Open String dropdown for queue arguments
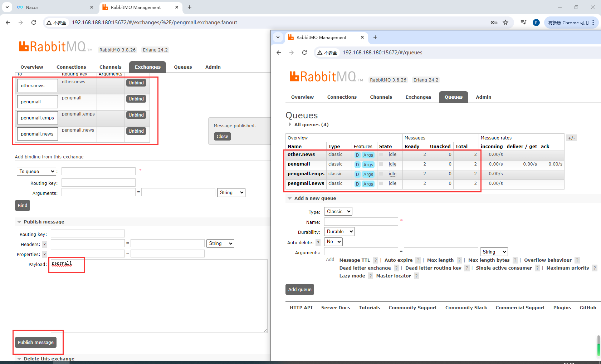601x364 pixels. coord(494,252)
